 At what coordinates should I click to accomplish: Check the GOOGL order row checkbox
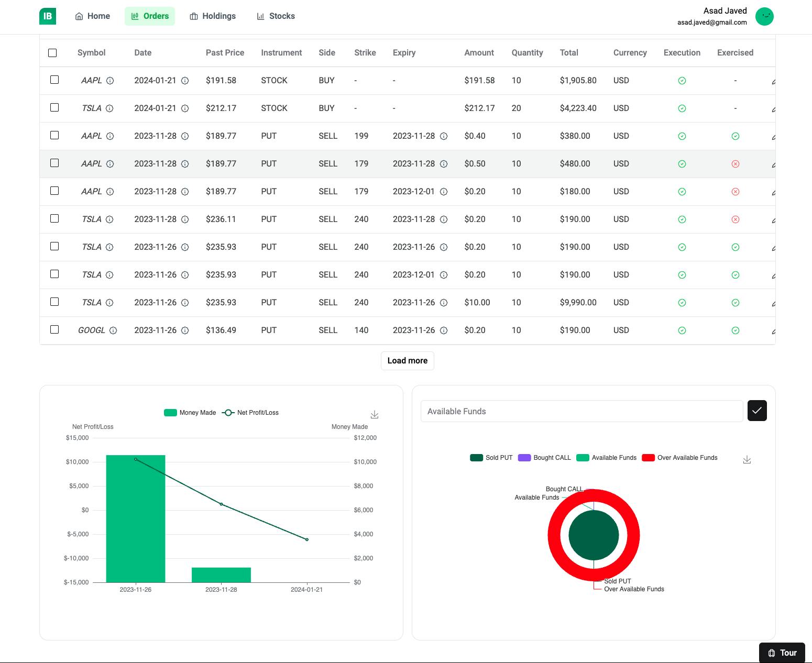tap(54, 329)
